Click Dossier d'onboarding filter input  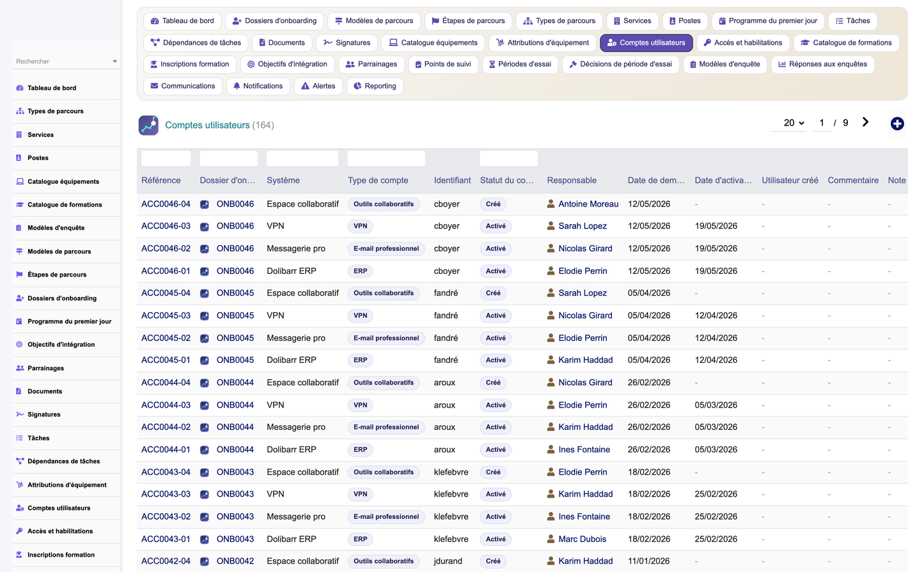pyautogui.click(x=228, y=159)
